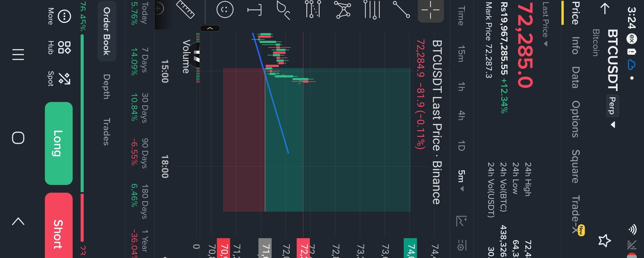Viewport: 644px width, 258px height.
Task: Select the crosshair cursor tool
Action: tap(431, 10)
